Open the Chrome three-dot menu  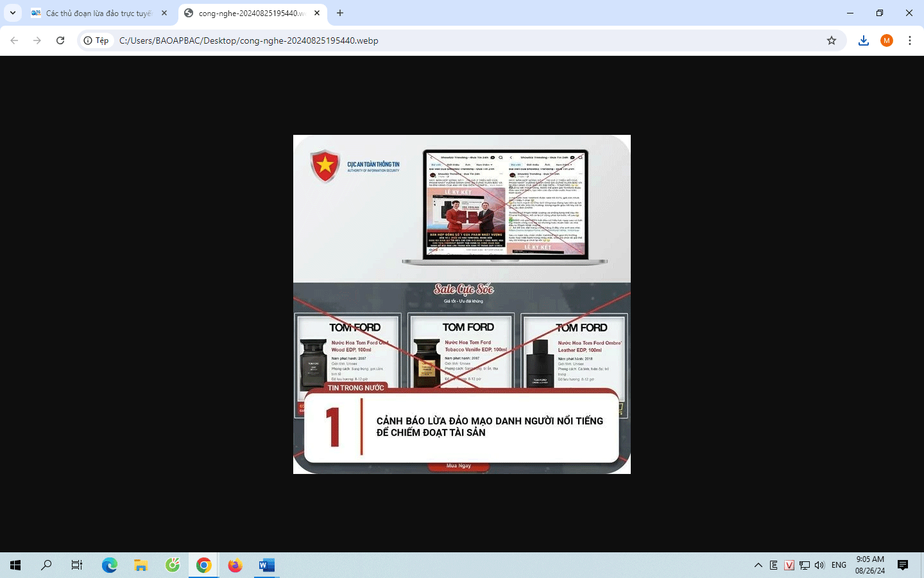pyautogui.click(x=910, y=40)
